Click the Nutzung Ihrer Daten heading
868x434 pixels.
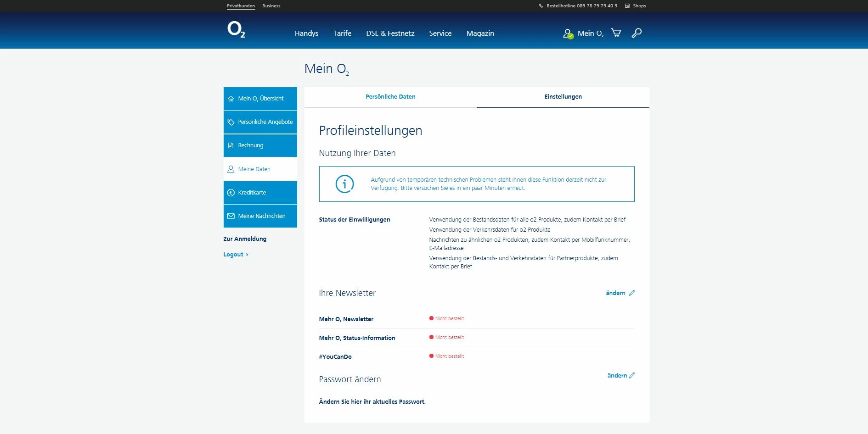pyautogui.click(x=357, y=153)
